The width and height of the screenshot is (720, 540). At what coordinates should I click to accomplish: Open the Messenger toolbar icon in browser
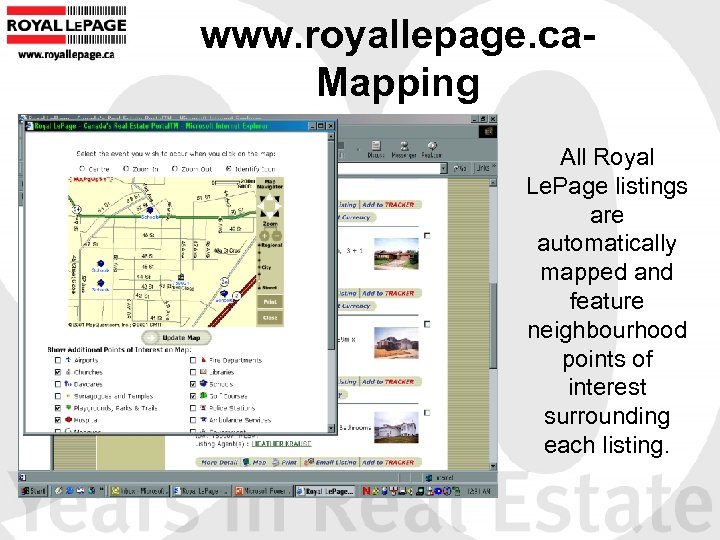(x=404, y=150)
